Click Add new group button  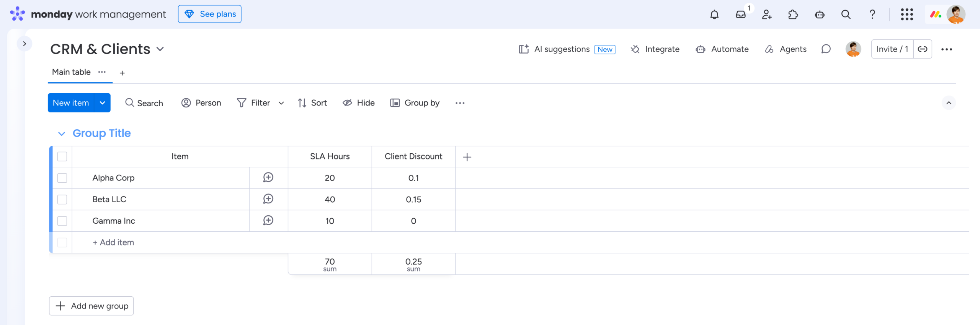click(x=91, y=306)
